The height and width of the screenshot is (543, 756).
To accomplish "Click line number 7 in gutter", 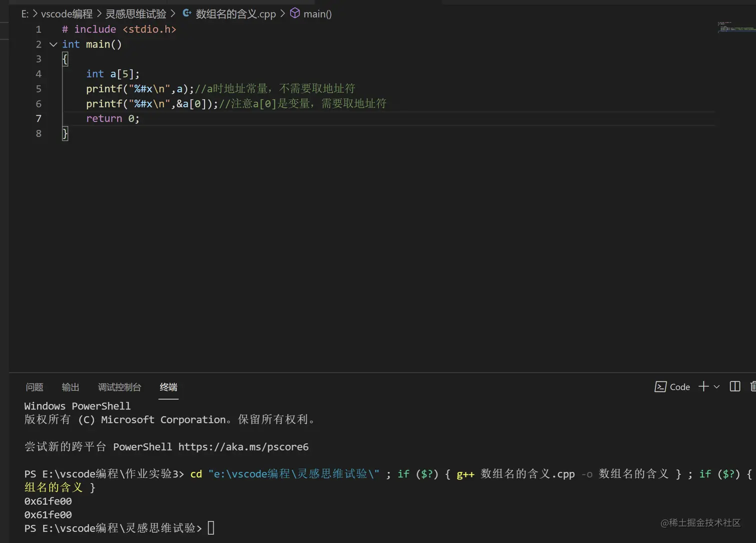I will coord(38,118).
